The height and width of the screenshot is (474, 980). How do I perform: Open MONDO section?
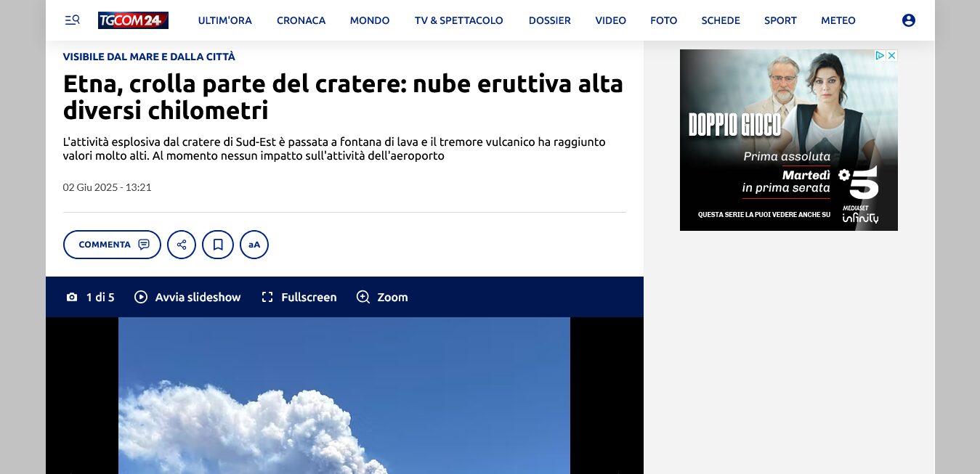370,20
